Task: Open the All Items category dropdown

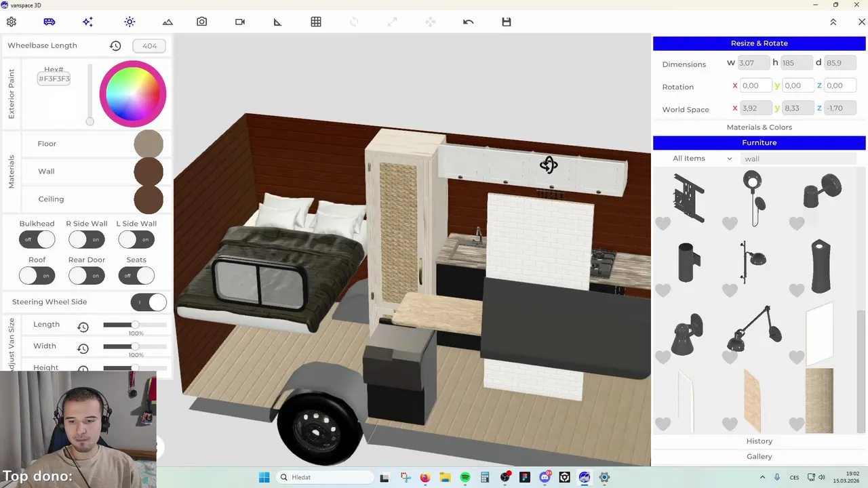Action: pyautogui.click(x=702, y=159)
